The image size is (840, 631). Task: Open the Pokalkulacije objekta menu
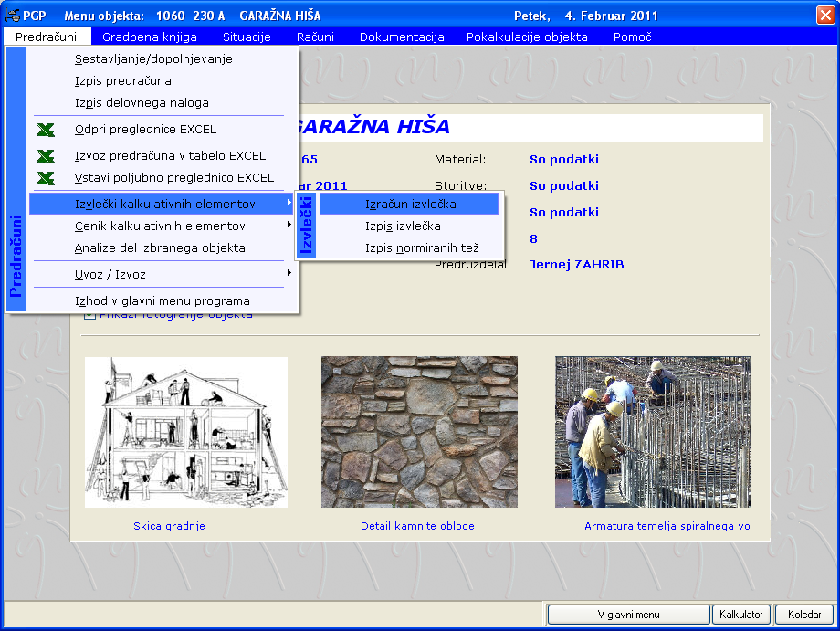pos(527,37)
